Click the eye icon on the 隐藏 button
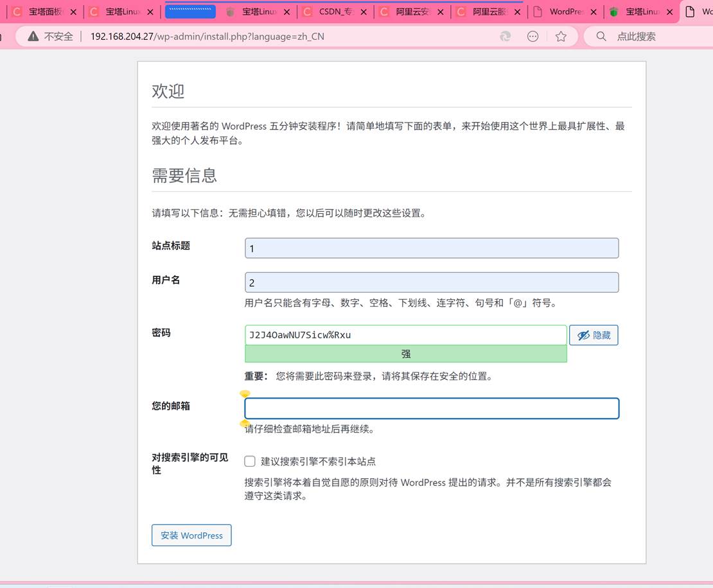Screen dimensions: 713x588 pyautogui.click(x=583, y=335)
